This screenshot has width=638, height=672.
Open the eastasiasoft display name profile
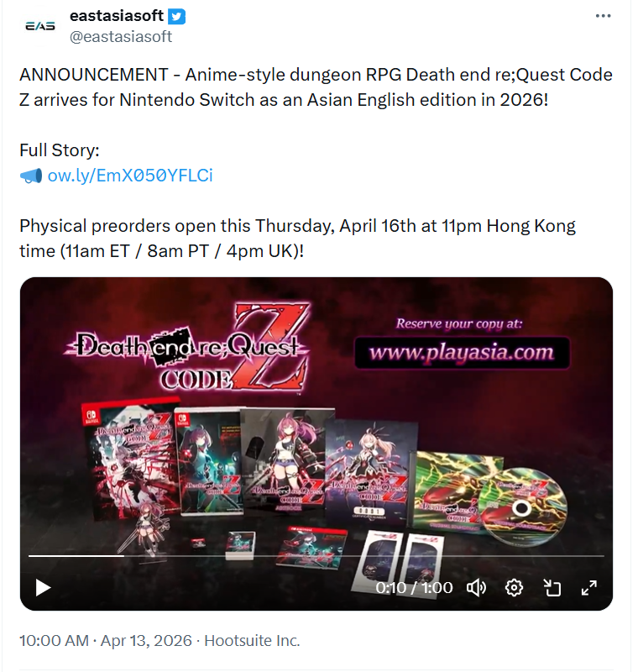tap(117, 16)
